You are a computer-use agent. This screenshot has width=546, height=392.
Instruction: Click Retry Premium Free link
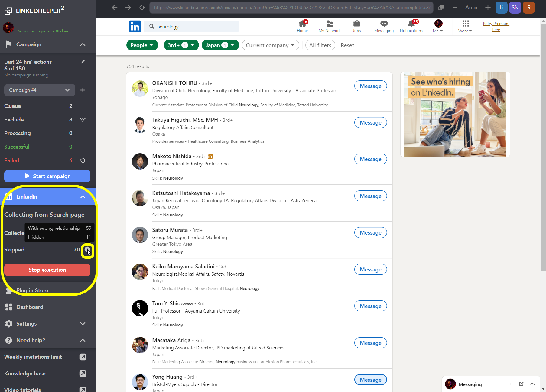(496, 27)
